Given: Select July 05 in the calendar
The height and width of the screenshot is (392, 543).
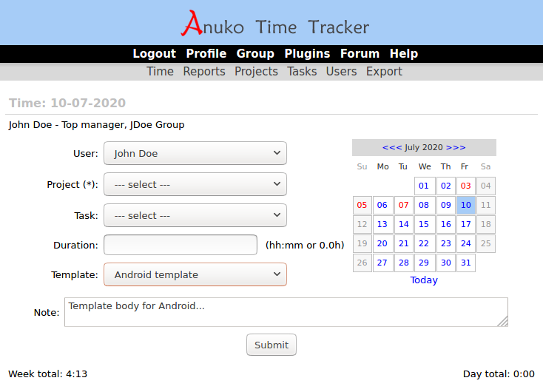Looking at the screenshot, I should [362, 205].
